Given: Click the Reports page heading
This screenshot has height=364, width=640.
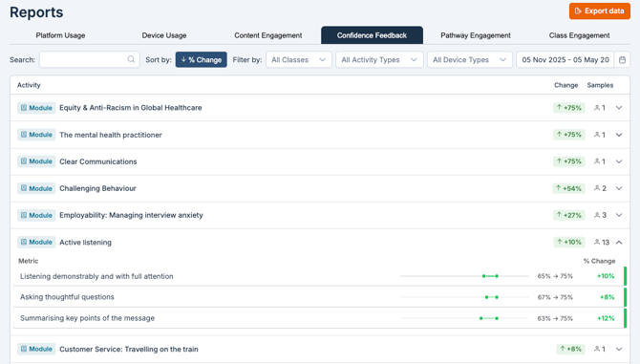Looking at the screenshot, I should pos(36,12).
